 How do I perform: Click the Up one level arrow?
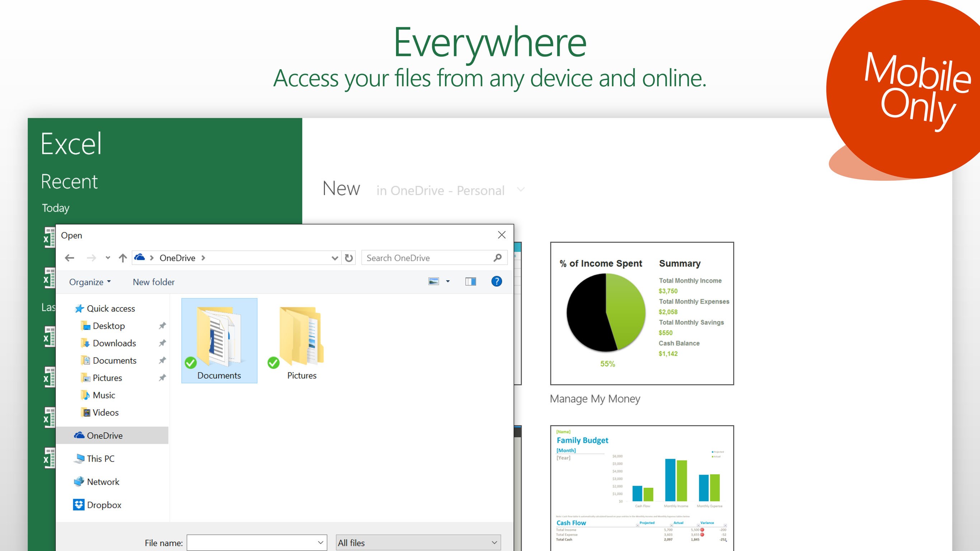tap(123, 258)
